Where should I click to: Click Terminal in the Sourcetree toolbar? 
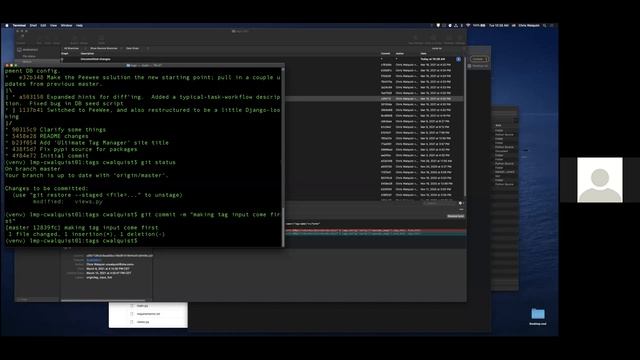(449, 40)
